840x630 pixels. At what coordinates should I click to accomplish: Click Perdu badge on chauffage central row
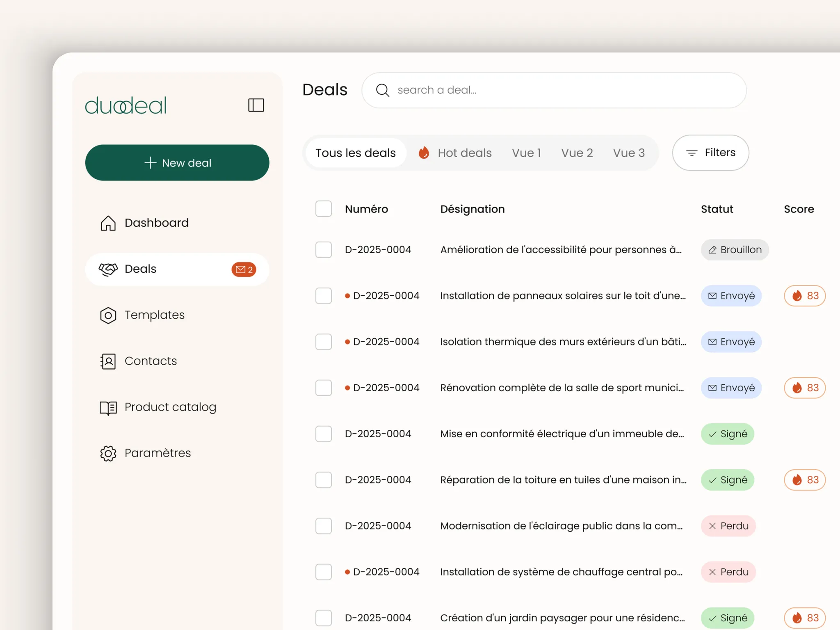pos(728,572)
